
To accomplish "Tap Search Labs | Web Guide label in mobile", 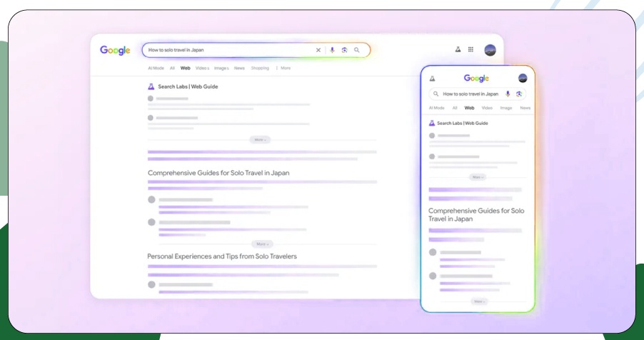I will (x=463, y=124).
